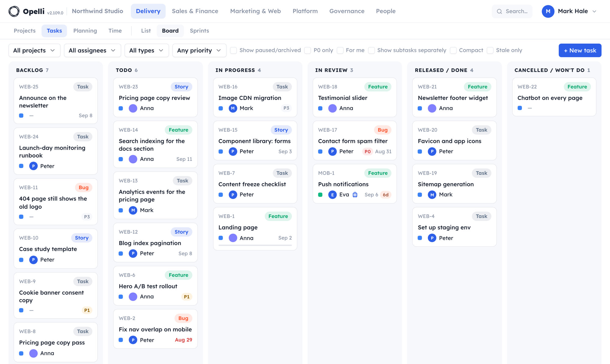
Task: Open the Projects sub-tab
Action: tap(25, 31)
